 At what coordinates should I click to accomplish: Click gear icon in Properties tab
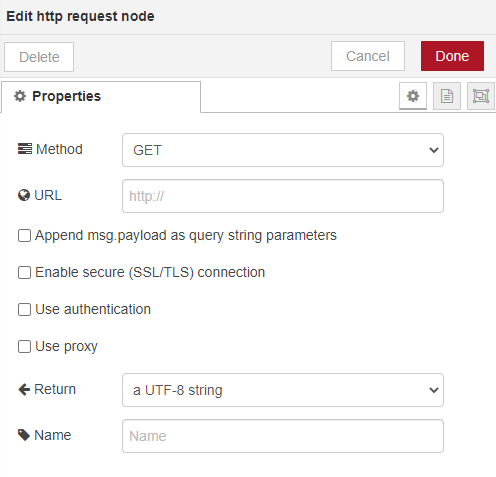click(20, 96)
